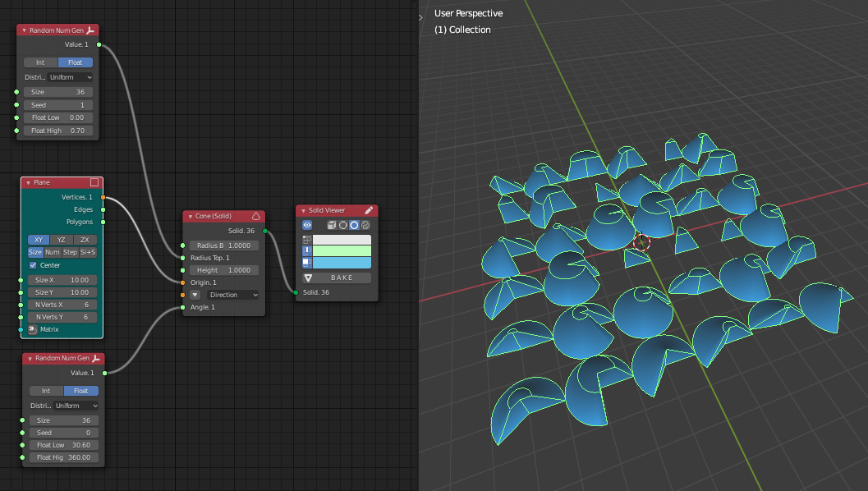Click the triangle icon on the BAKE row

(308, 278)
